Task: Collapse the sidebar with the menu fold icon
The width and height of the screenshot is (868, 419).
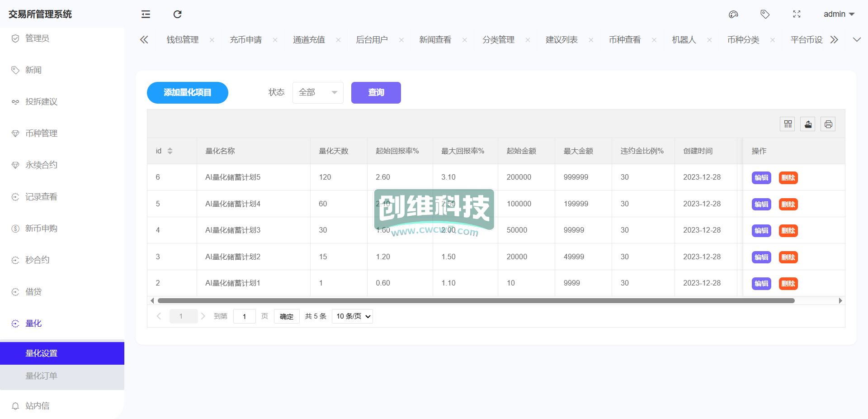Action: point(146,14)
